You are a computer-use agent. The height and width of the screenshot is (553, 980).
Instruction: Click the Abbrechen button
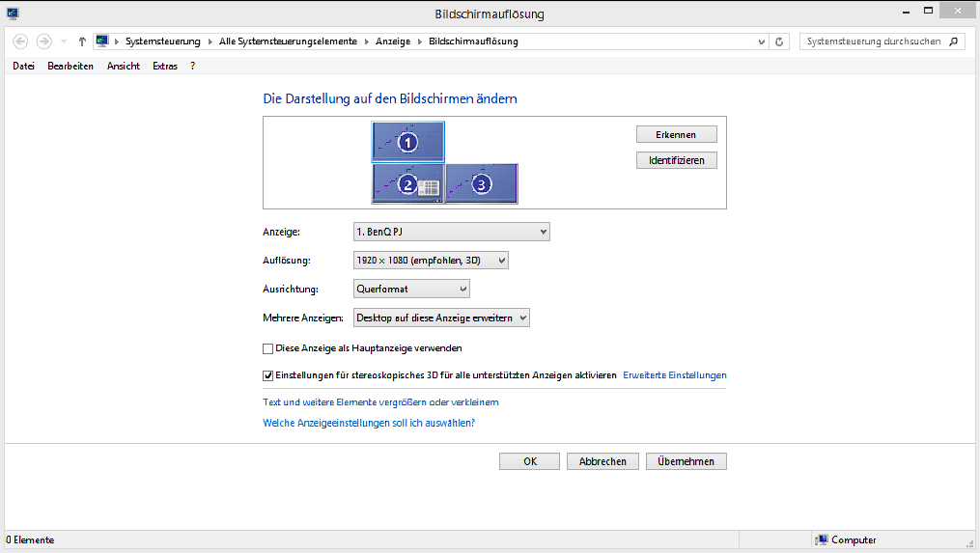point(602,461)
